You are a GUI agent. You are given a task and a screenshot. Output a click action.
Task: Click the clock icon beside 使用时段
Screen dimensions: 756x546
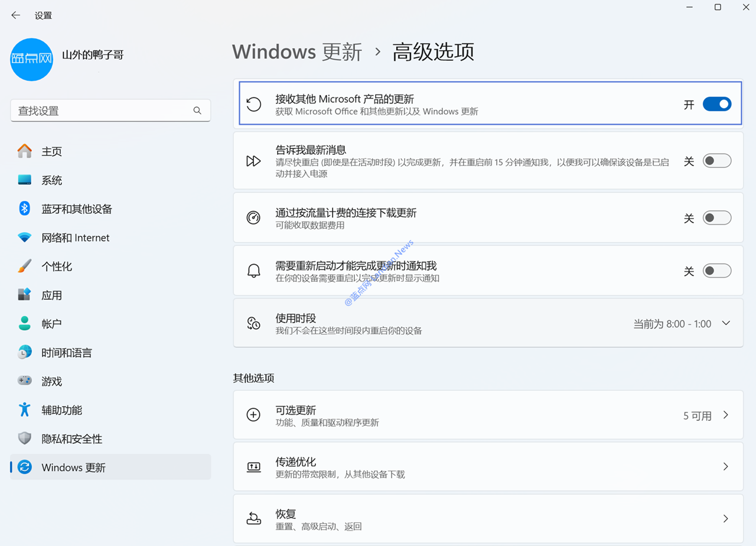(253, 323)
